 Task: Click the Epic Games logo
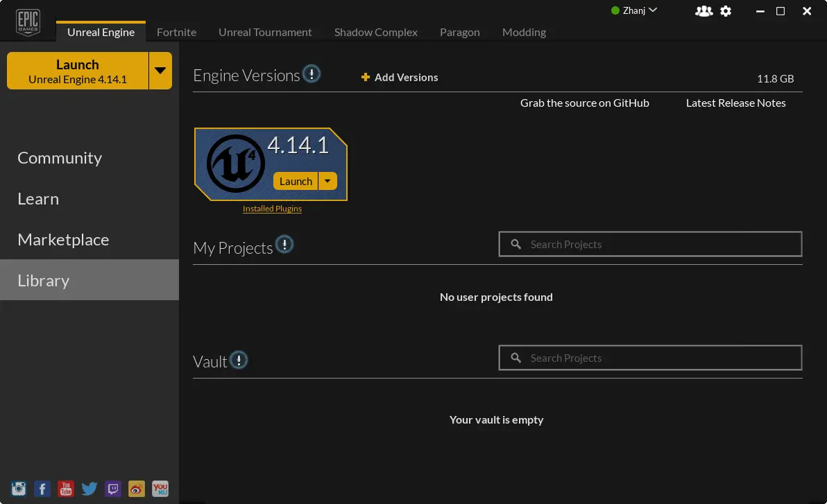[28, 22]
